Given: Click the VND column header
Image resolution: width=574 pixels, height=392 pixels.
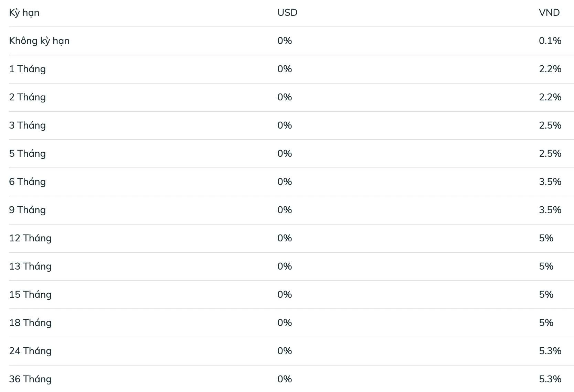Looking at the screenshot, I should click(x=549, y=13).
